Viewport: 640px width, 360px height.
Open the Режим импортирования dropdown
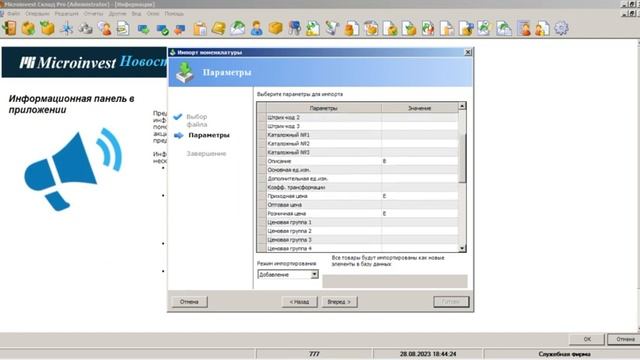(288, 274)
